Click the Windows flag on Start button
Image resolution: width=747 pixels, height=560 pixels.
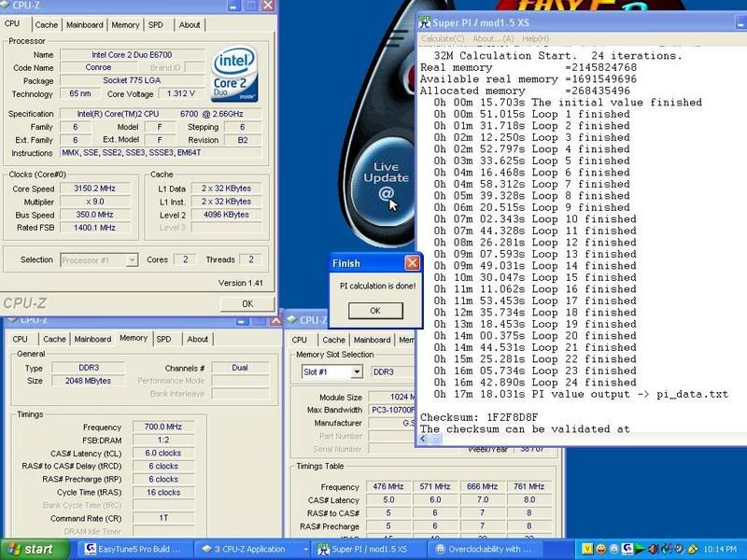13,549
